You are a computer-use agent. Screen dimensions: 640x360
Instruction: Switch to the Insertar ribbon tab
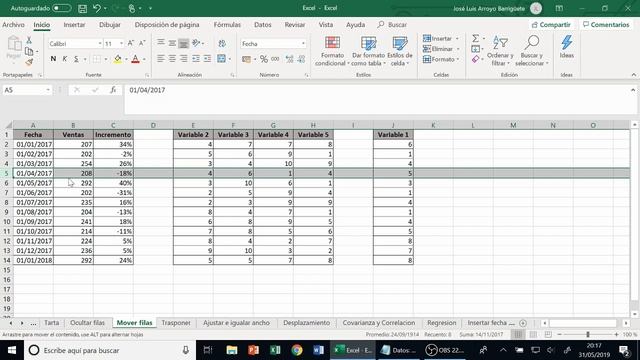(x=74, y=25)
